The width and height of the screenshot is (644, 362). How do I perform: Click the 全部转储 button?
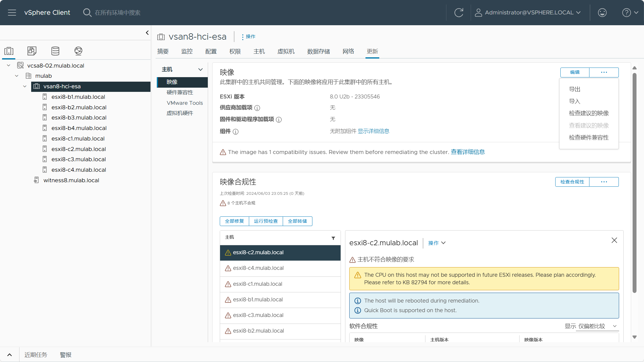coord(297,221)
